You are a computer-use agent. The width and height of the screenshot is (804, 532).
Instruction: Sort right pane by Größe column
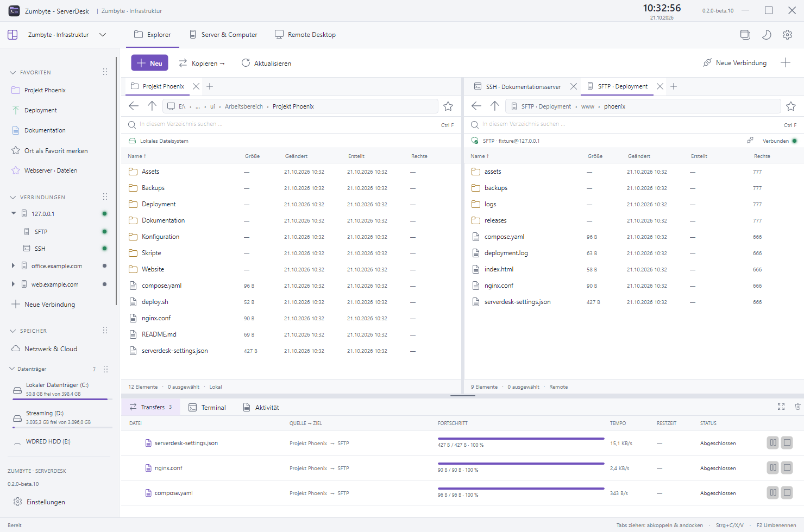pos(595,156)
